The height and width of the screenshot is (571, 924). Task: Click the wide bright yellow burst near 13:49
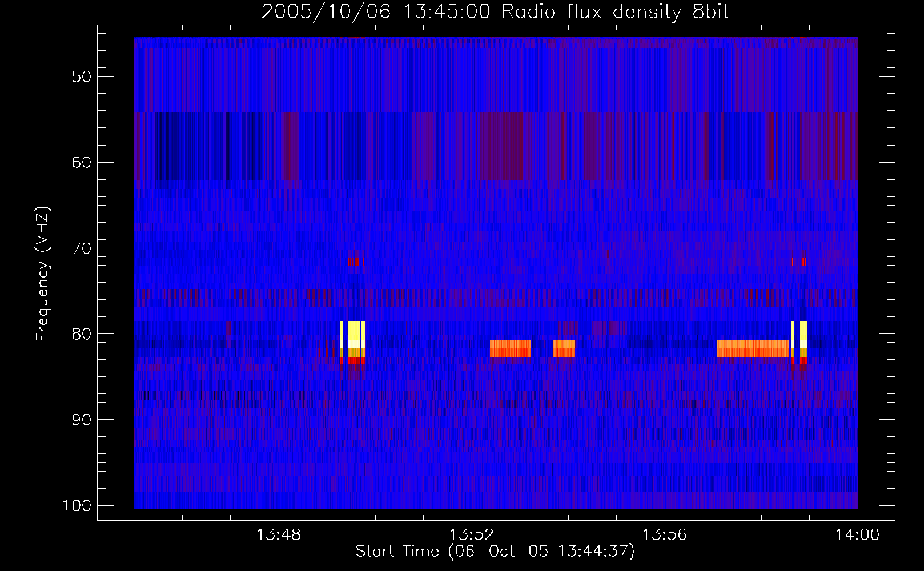pyautogui.click(x=354, y=342)
